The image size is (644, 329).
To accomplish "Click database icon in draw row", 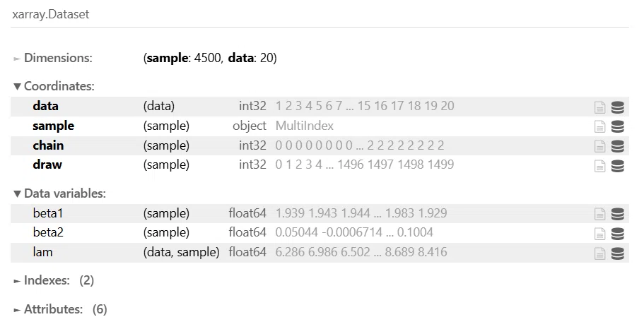I will (617, 166).
